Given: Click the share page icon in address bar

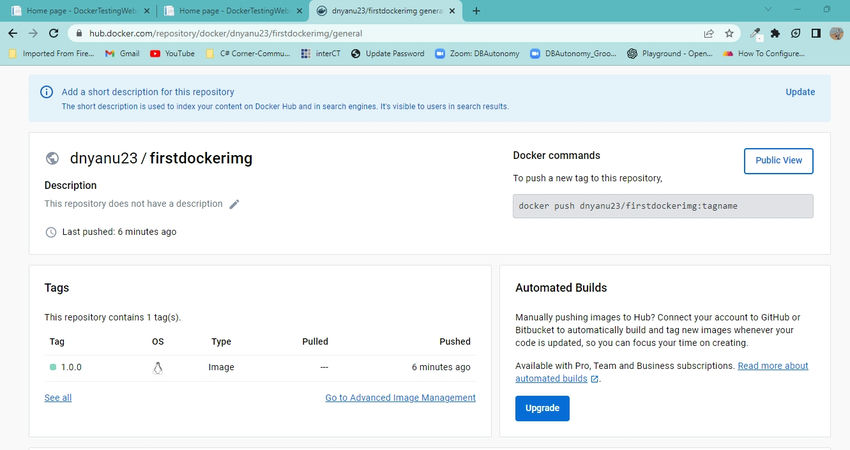Looking at the screenshot, I should [x=709, y=33].
